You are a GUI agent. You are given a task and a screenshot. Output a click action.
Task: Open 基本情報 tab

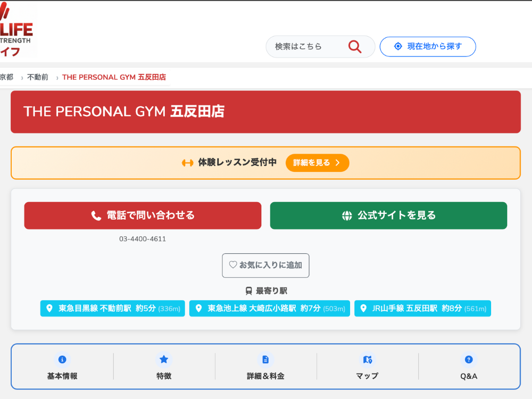point(62,367)
